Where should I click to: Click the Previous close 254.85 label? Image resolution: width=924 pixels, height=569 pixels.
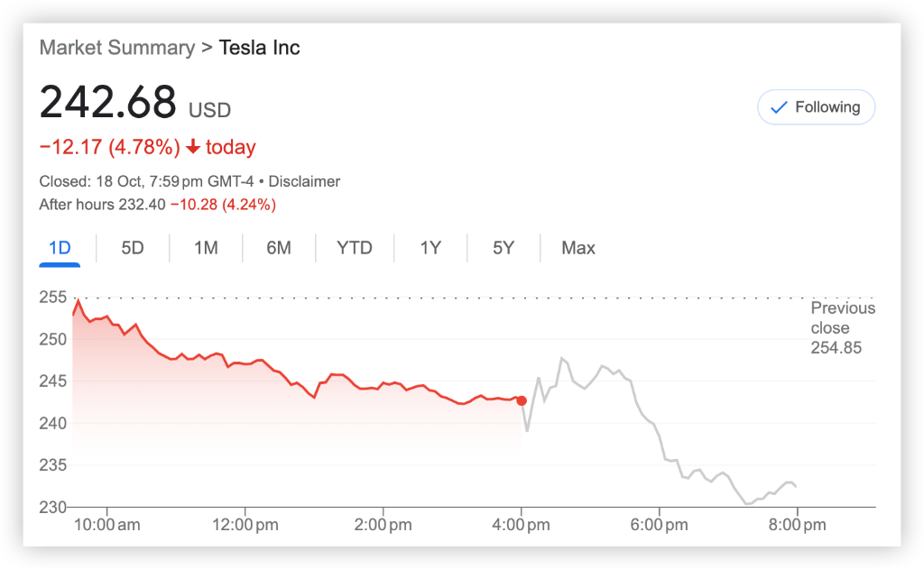(843, 327)
